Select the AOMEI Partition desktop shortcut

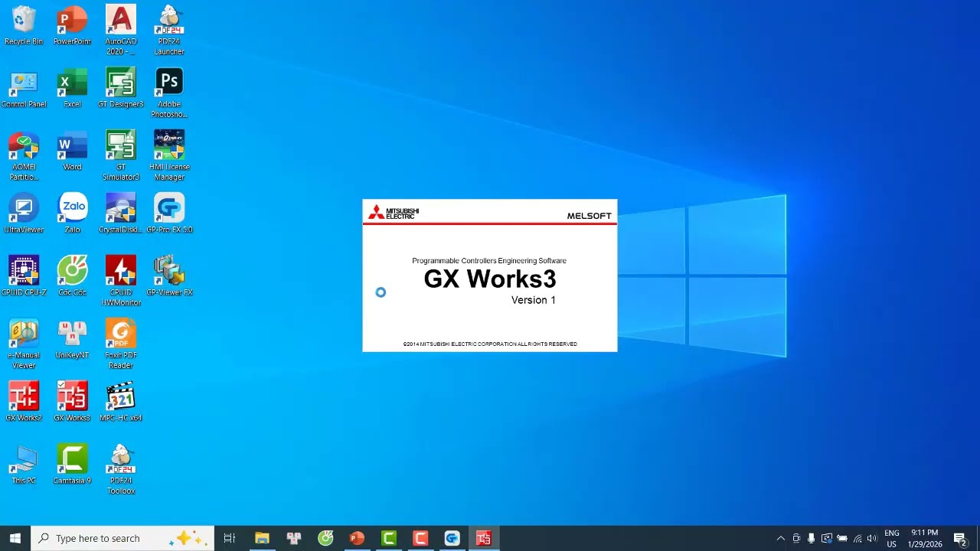coord(24,156)
